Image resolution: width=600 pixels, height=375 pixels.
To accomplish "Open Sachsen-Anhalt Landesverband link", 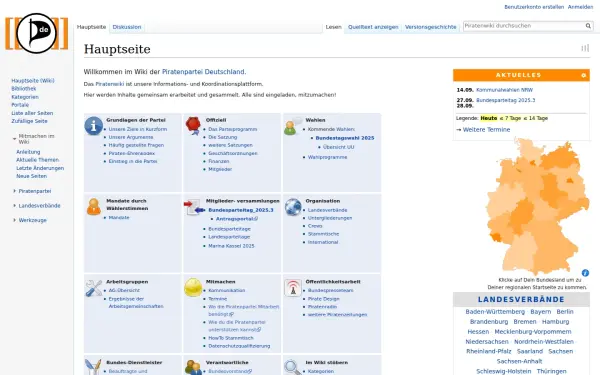I will click(x=519, y=361).
